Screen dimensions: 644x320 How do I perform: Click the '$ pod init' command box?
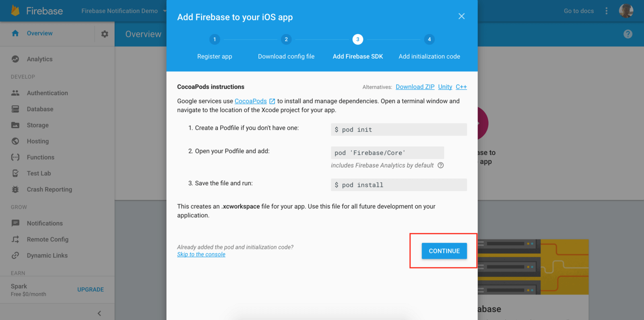coord(399,129)
